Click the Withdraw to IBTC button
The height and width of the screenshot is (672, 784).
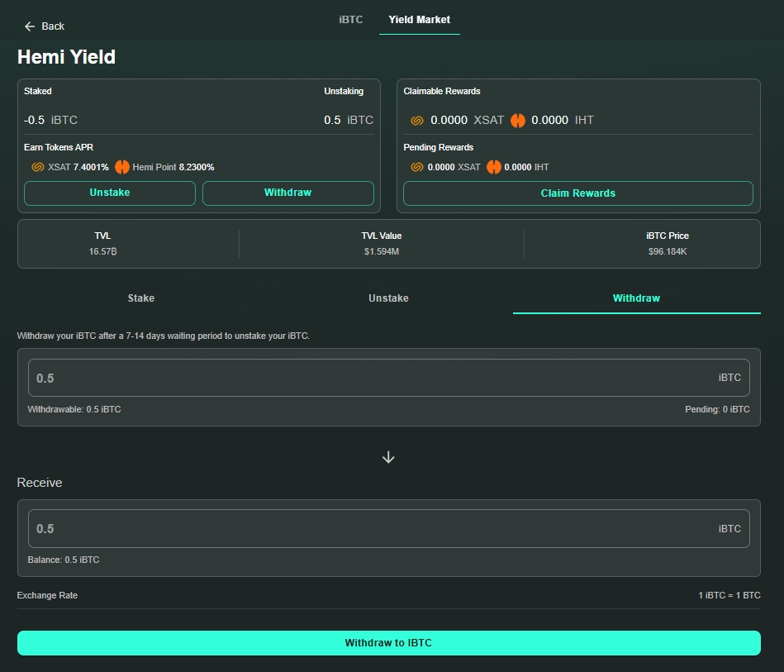(388, 643)
